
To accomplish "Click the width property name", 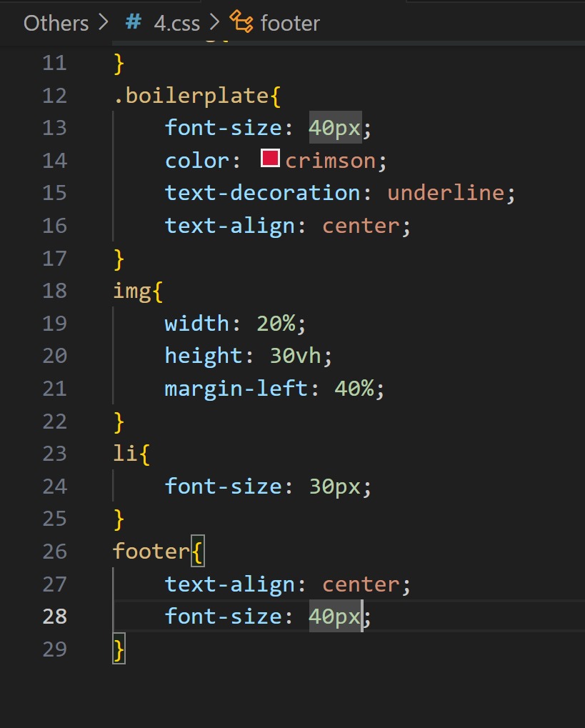I will tap(197, 323).
